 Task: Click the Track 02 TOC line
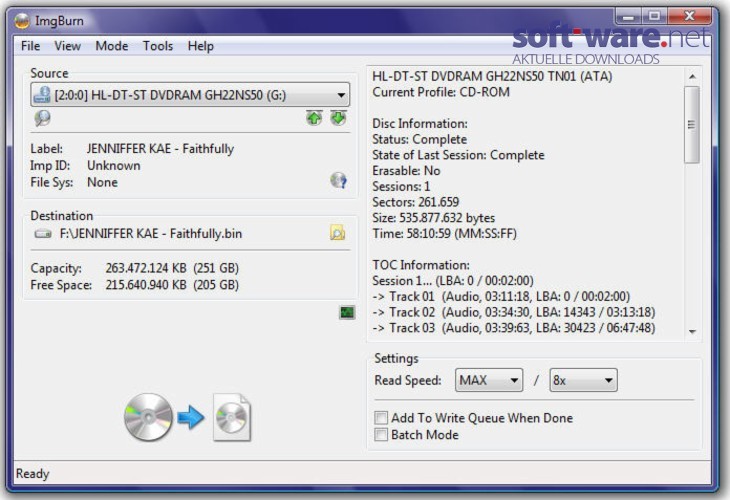(x=514, y=312)
